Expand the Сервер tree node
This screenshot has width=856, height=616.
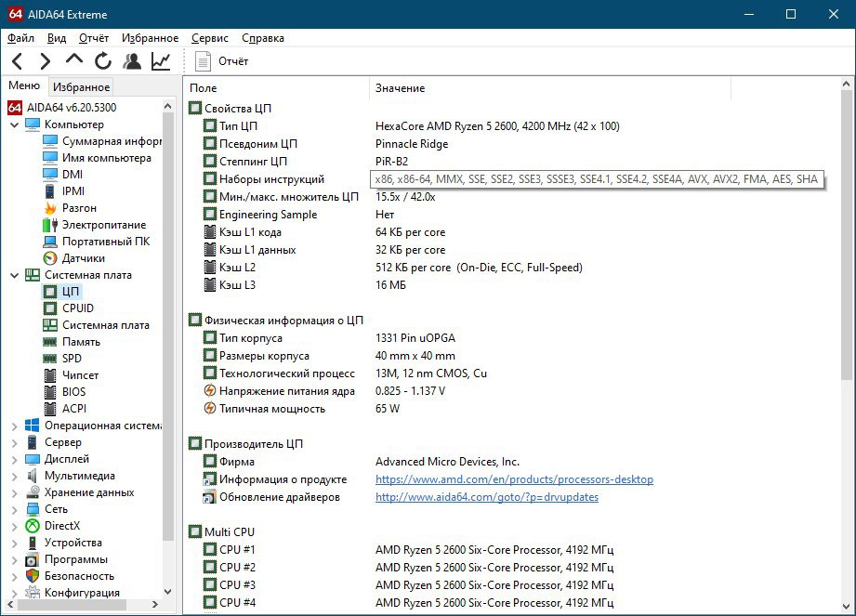click(15, 443)
